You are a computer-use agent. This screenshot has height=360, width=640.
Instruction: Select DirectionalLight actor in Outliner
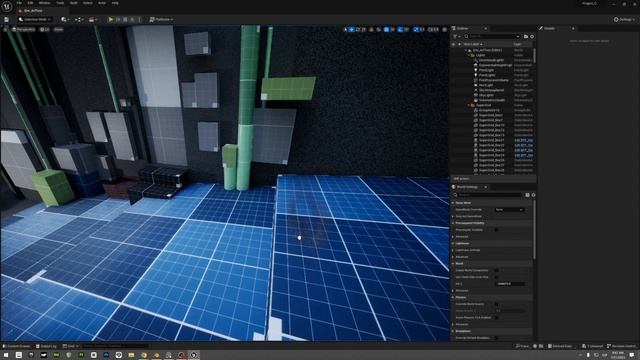pyautogui.click(x=491, y=60)
